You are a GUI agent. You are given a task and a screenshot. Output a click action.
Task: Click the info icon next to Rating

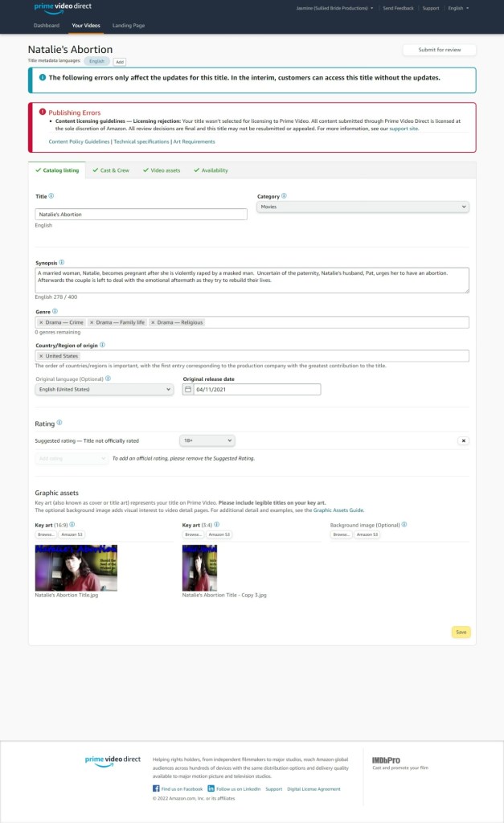[x=59, y=423]
